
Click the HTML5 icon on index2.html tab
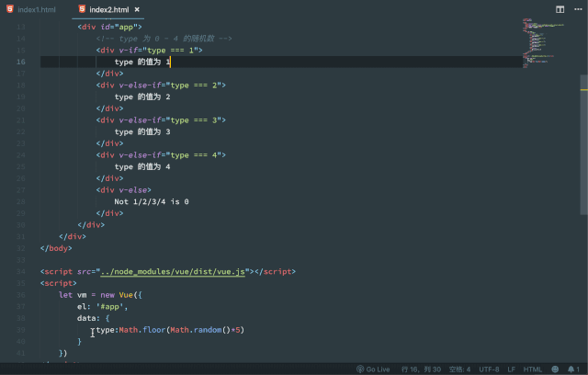click(82, 9)
